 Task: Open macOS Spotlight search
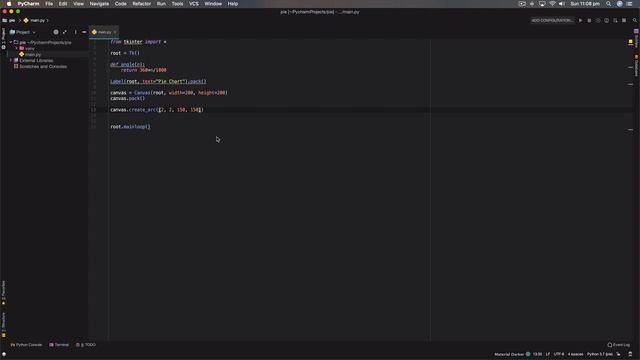point(609,4)
